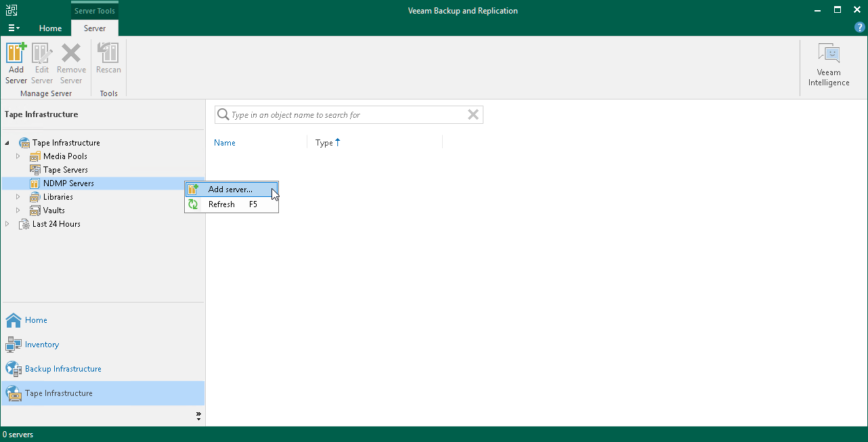Clear the search with the X icon
The width and height of the screenshot is (868, 442).
point(473,114)
